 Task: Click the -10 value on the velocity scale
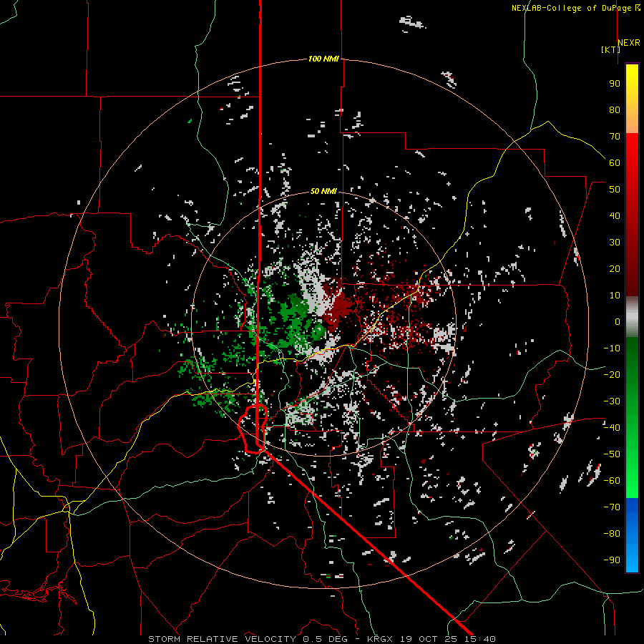pos(612,348)
